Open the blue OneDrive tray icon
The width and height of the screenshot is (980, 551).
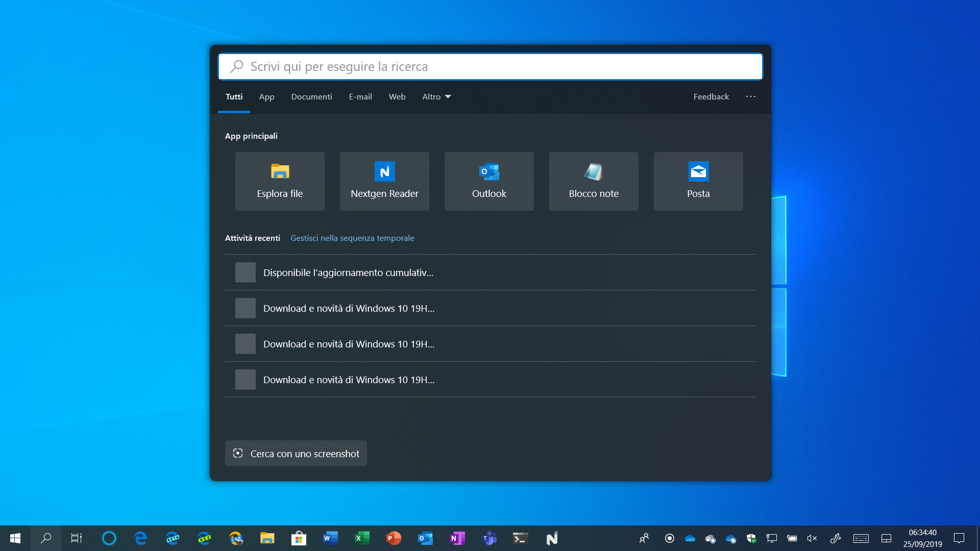tap(690, 538)
